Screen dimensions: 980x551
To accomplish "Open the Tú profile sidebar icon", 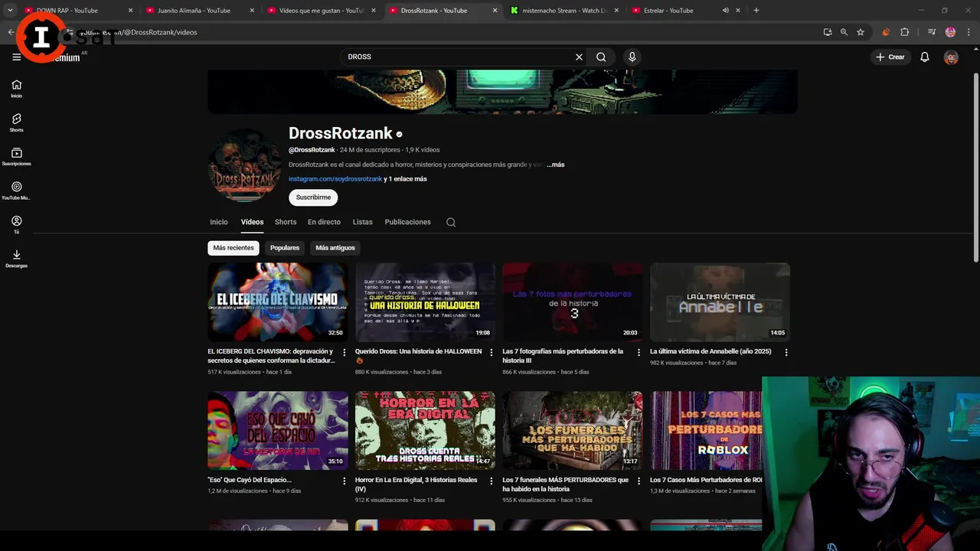I will pyautogui.click(x=16, y=224).
